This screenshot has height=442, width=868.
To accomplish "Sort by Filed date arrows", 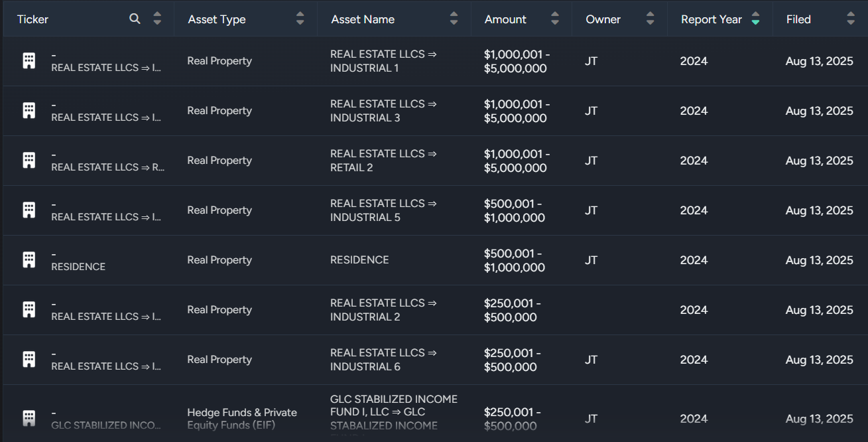I will point(851,19).
